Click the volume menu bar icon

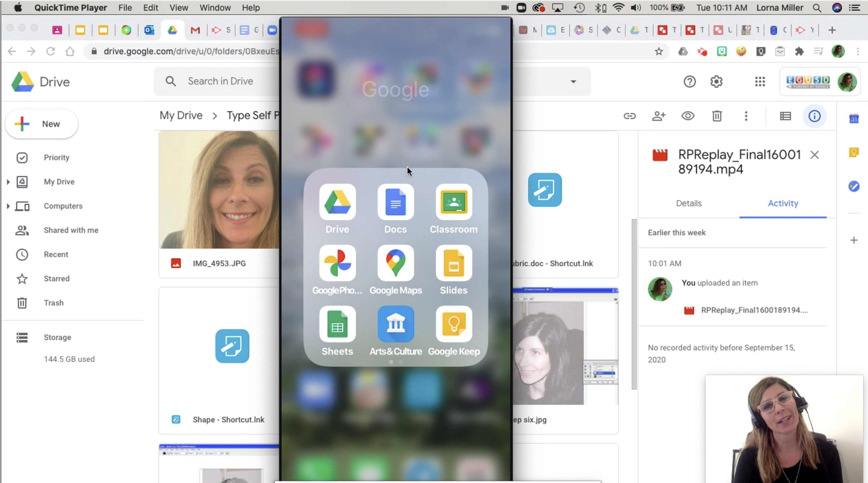(635, 7)
